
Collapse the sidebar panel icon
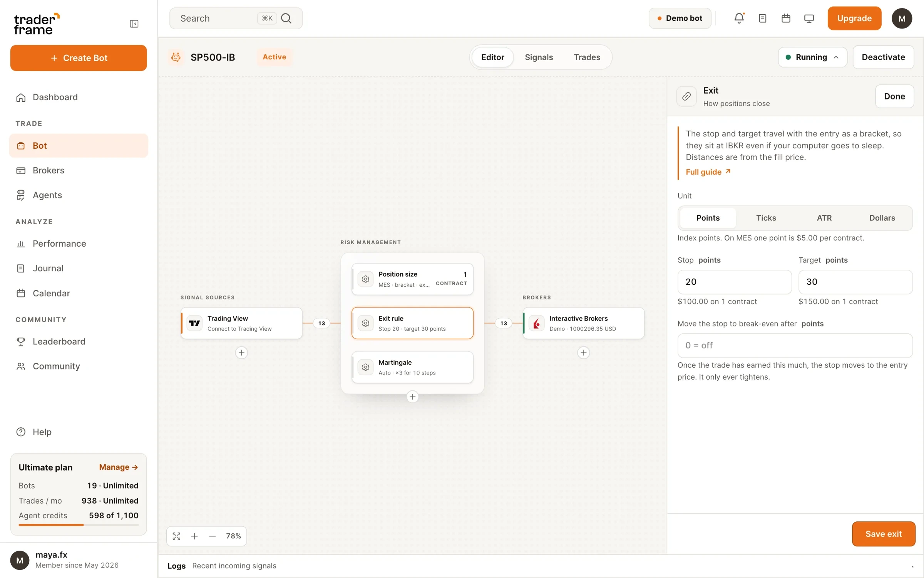point(134,24)
